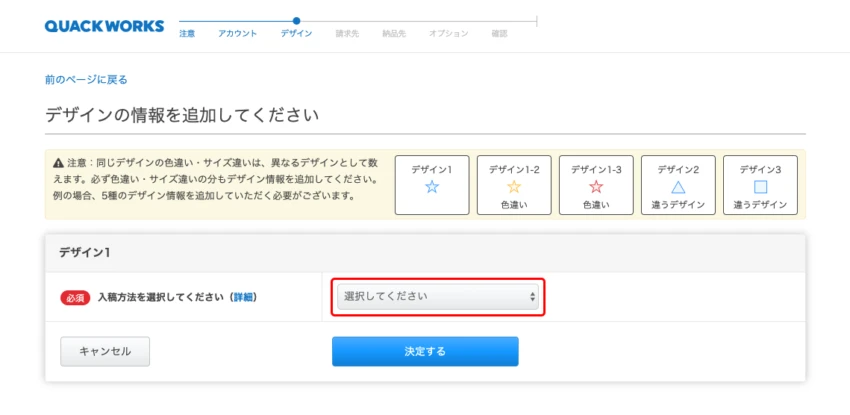This screenshot has width=850, height=415.
Task: Select the 確認 step
Action: coord(499,34)
